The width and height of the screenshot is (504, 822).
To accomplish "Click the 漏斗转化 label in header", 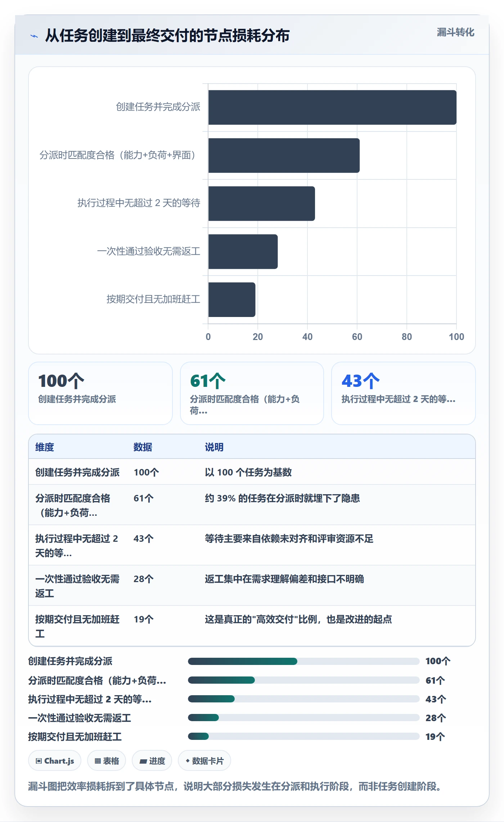I will tap(455, 32).
